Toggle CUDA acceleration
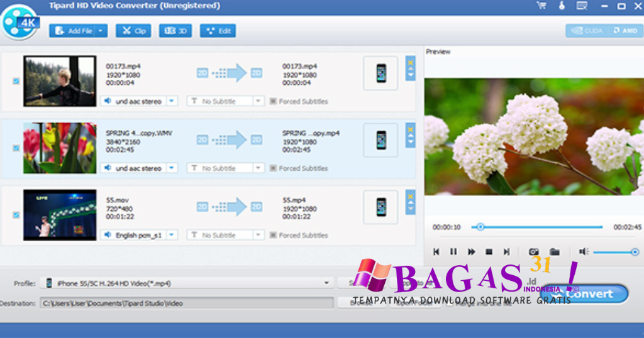644x338 pixels. 588,31
